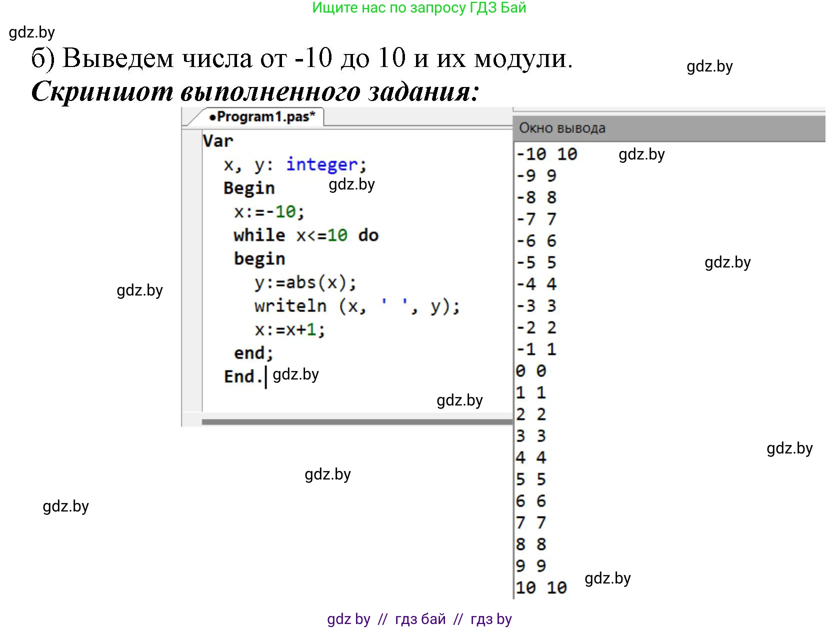Viewport: 840px width, 629px height.
Task: Click the output line "0 0"
Action: pyautogui.click(x=531, y=371)
